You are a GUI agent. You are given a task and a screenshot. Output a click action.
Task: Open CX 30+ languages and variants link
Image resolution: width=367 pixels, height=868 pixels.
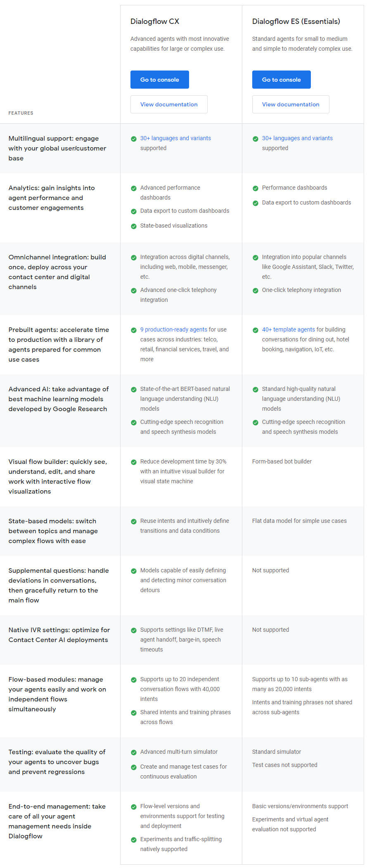(x=175, y=138)
